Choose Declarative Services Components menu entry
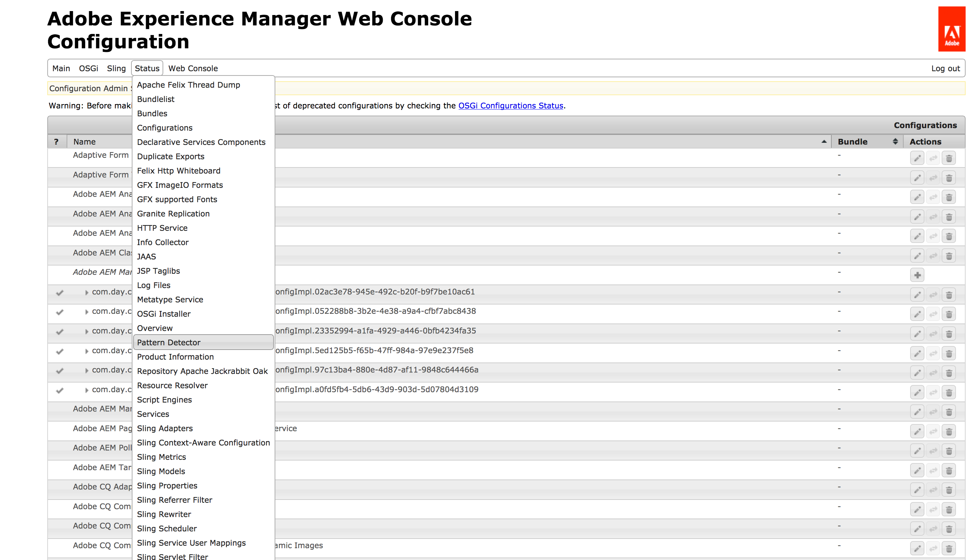The height and width of the screenshot is (560, 976). [201, 142]
